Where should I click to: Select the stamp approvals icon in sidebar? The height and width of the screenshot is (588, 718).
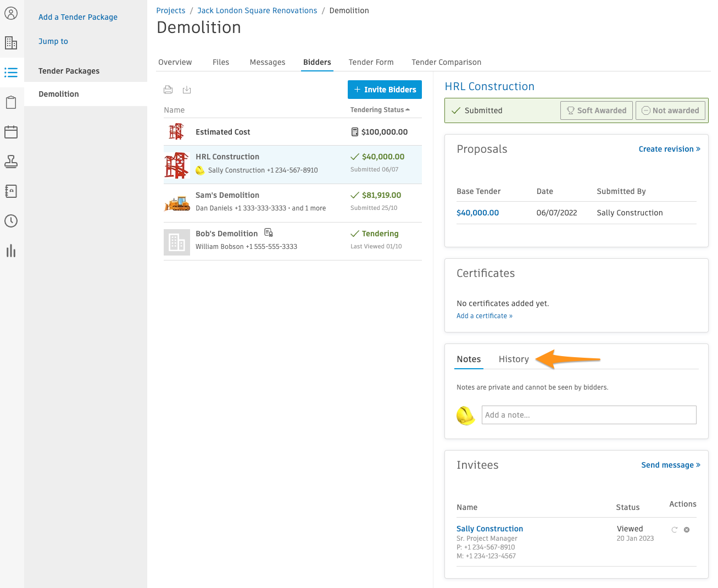(11, 162)
